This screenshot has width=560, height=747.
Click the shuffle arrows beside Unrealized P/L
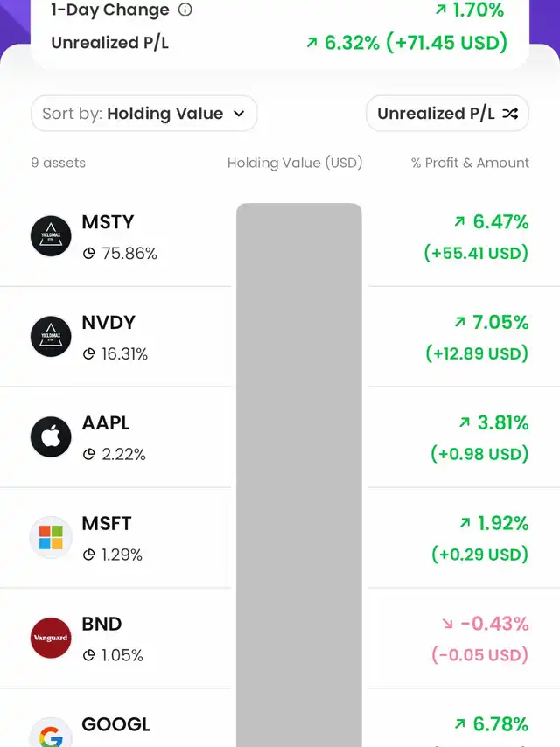(x=510, y=114)
